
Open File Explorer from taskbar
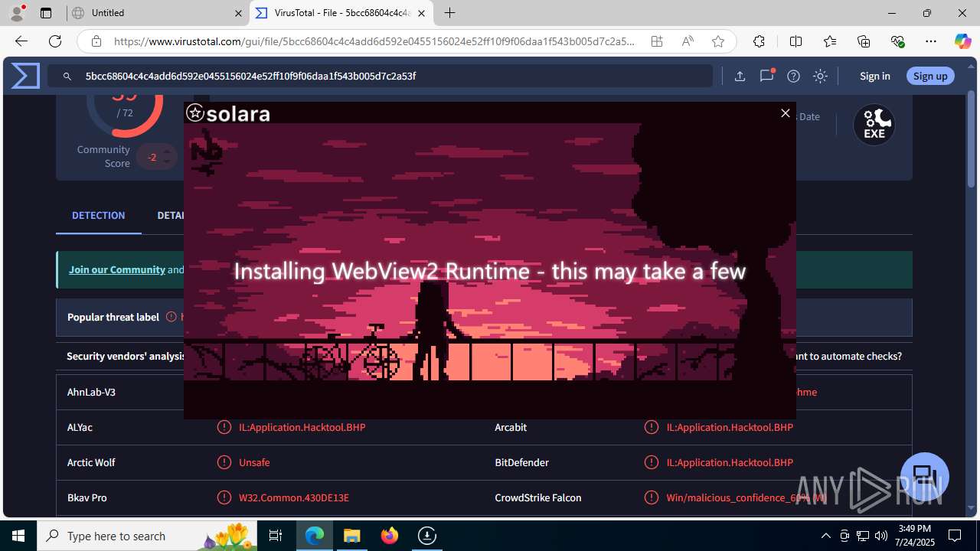352,536
